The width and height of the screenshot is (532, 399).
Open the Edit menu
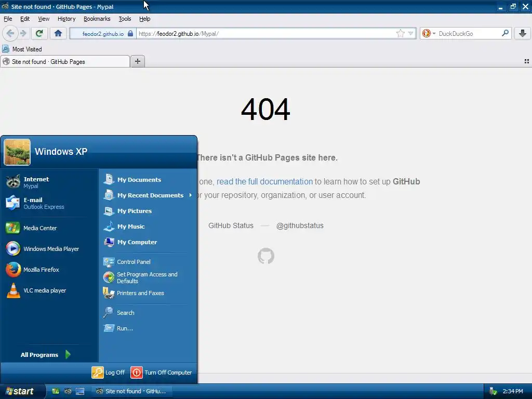[x=25, y=19]
